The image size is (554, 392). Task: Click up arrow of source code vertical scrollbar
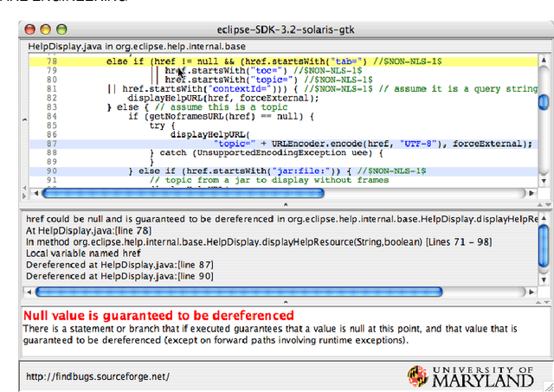click(544, 60)
